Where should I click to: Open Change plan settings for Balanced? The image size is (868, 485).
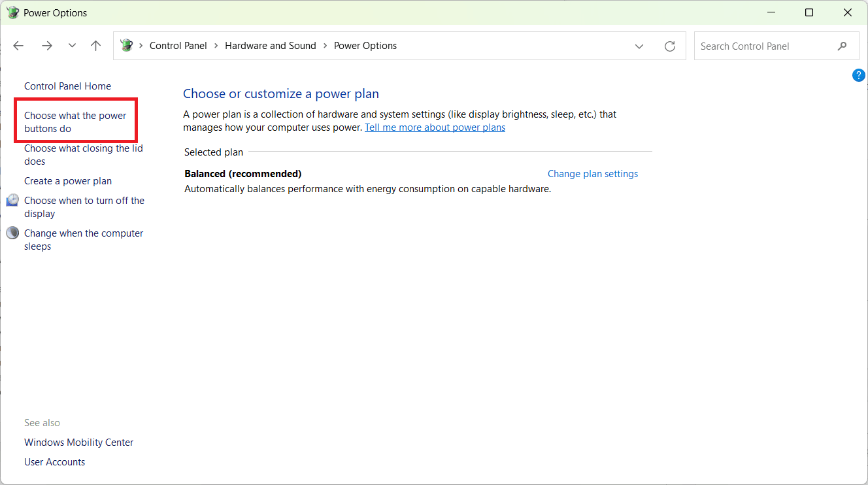coord(593,174)
